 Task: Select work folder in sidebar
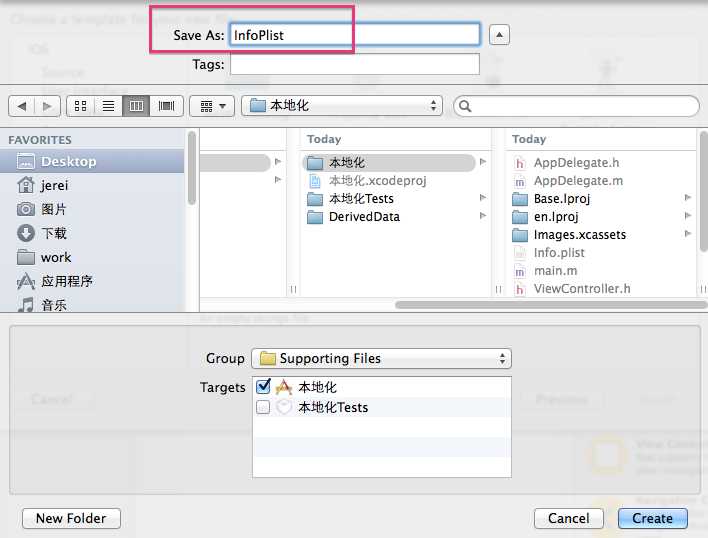tap(92, 257)
